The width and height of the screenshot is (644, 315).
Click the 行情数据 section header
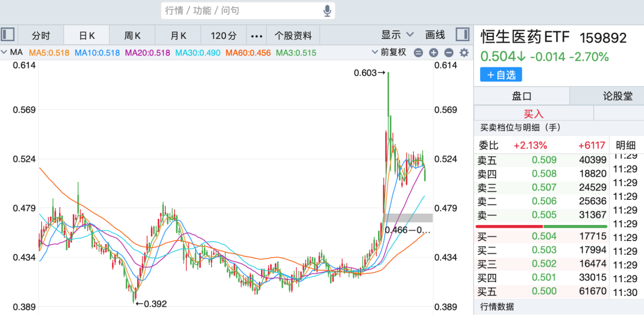coord(497,307)
